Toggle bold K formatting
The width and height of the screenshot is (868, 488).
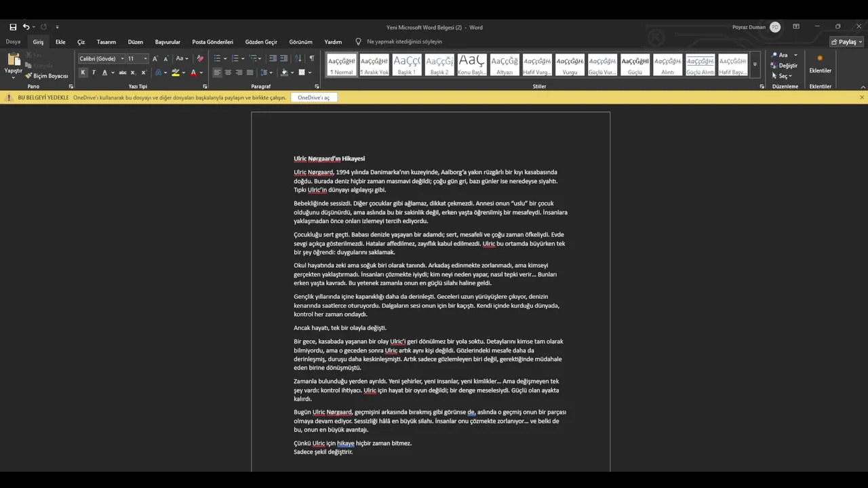83,73
